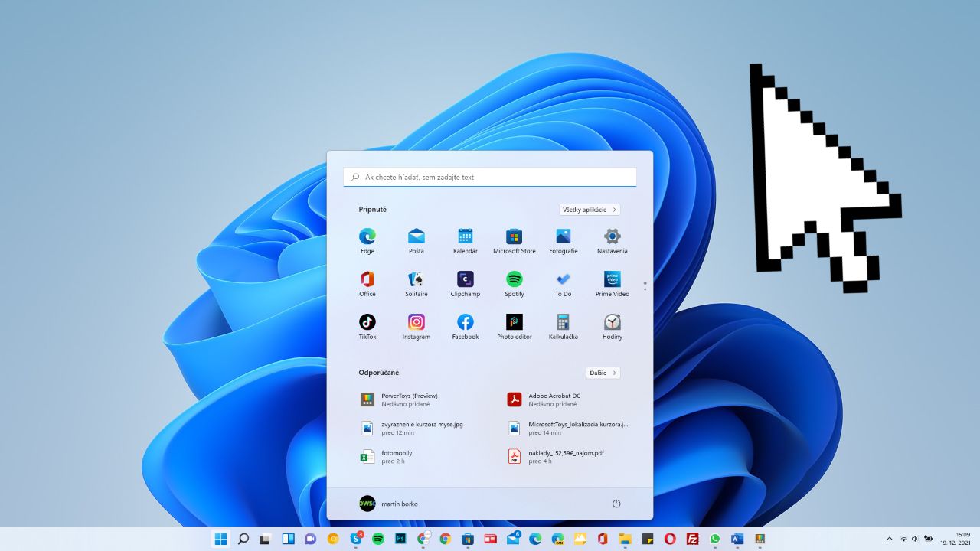
Task: Click the battery status tray icon
Action: point(929,539)
